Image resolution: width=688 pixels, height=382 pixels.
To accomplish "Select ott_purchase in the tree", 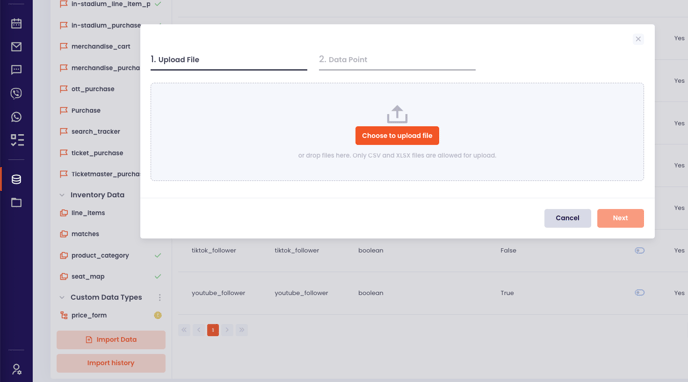I will click(x=93, y=89).
